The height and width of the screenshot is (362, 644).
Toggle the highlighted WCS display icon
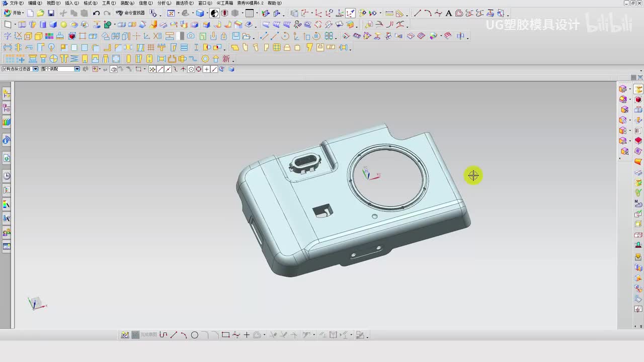click(350, 13)
